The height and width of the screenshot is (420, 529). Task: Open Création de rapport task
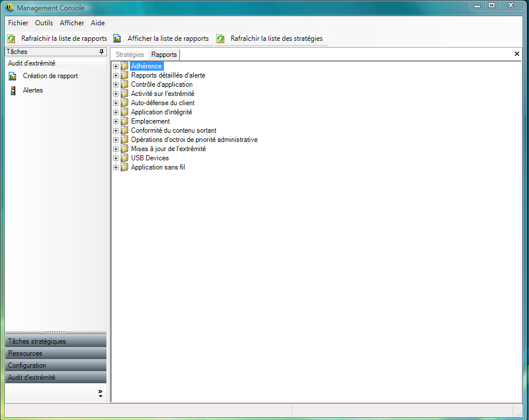50,76
